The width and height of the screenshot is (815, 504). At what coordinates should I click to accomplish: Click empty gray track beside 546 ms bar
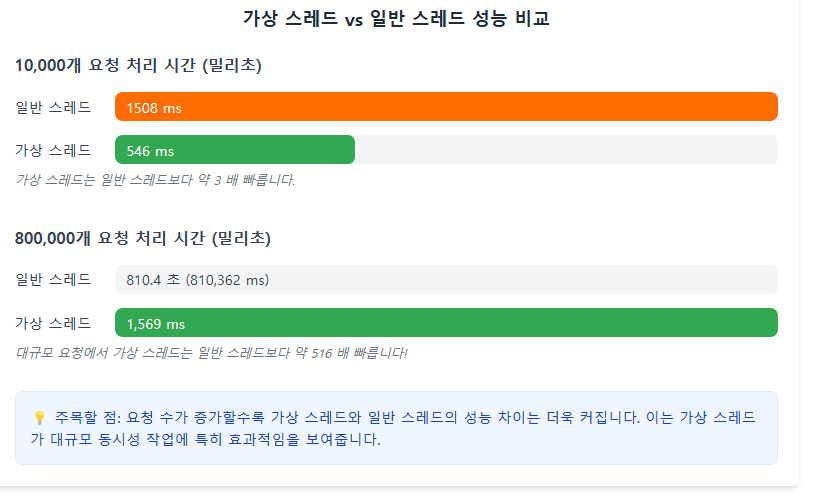pyautogui.click(x=566, y=150)
